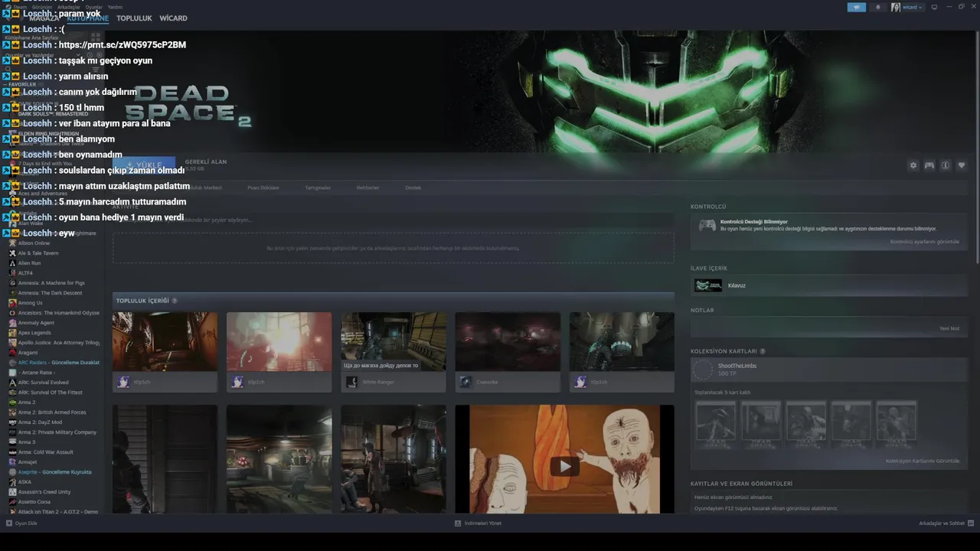Open İndirmeleri Yönet downloads manager
Image resolution: width=980 pixels, height=551 pixels.
tap(478, 523)
